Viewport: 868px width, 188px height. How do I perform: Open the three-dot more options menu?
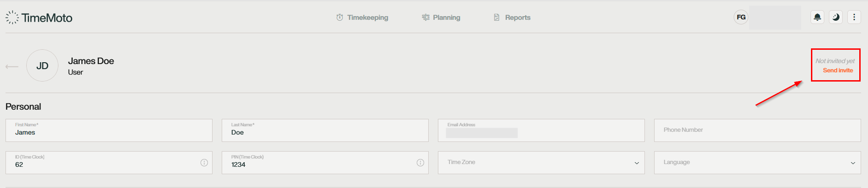tap(854, 17)
